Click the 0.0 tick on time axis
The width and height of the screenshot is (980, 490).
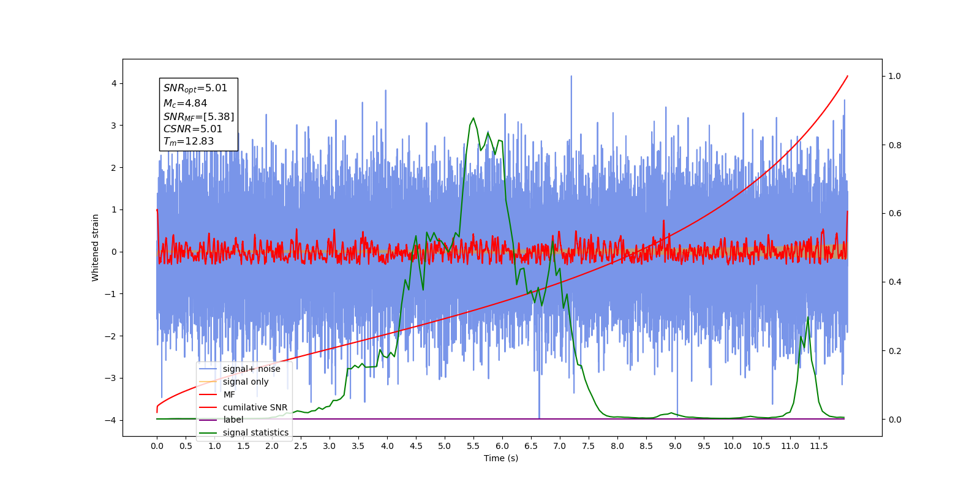point(157,446)
